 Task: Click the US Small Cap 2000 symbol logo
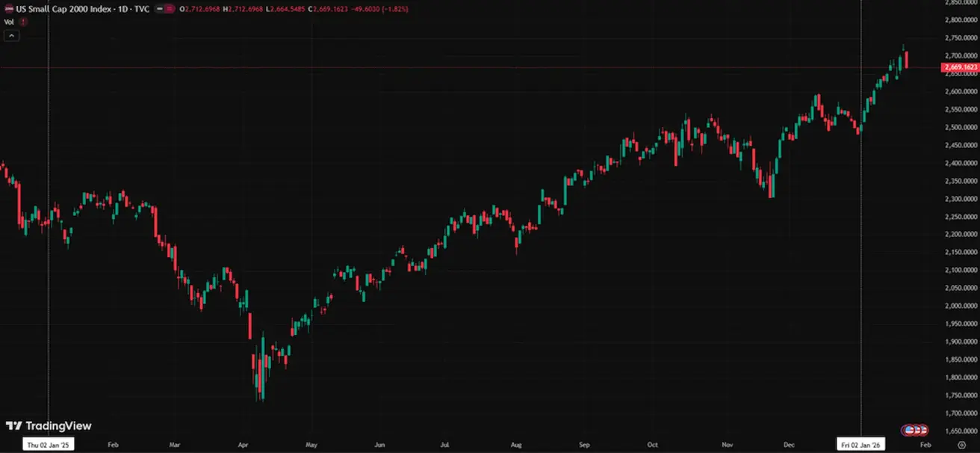(8, 9)
